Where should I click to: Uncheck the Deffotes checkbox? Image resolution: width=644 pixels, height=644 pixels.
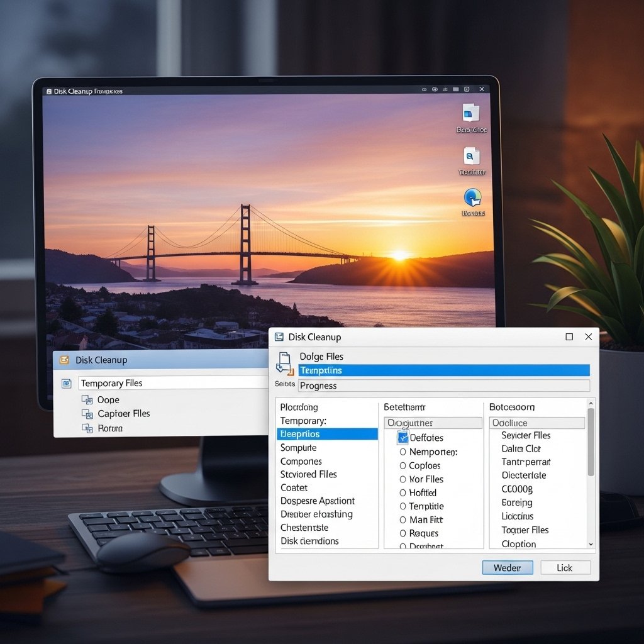coord(403,438)
